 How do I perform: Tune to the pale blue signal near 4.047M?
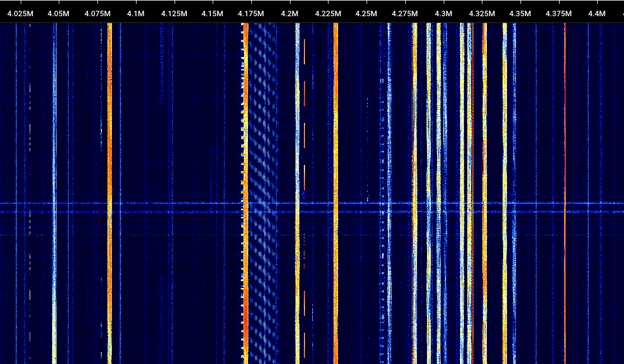54,193
